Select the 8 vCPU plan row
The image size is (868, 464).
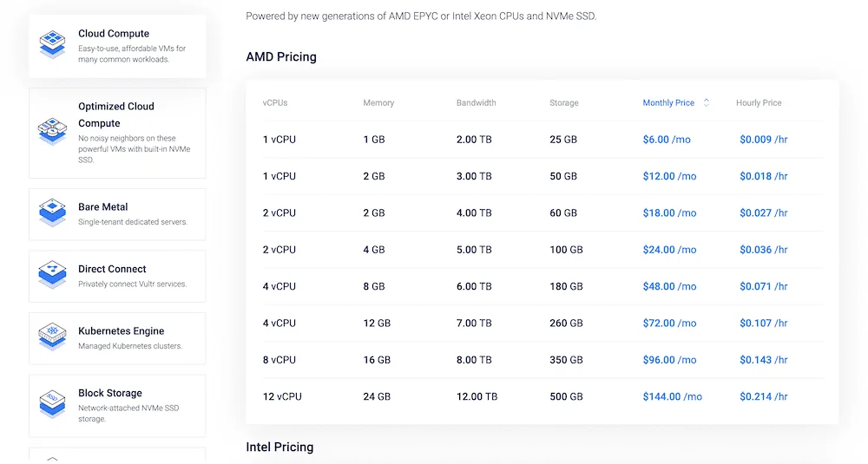pyautogui.click(x=279, y=360)
